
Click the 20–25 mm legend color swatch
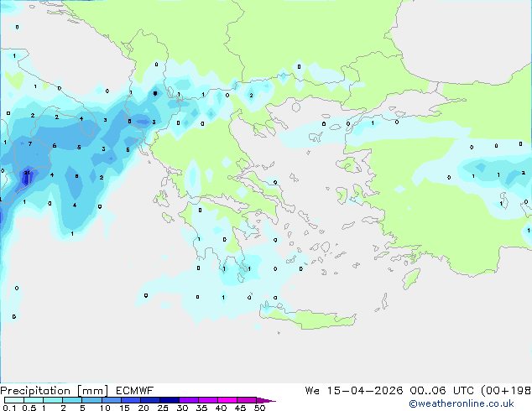(150, 400)
